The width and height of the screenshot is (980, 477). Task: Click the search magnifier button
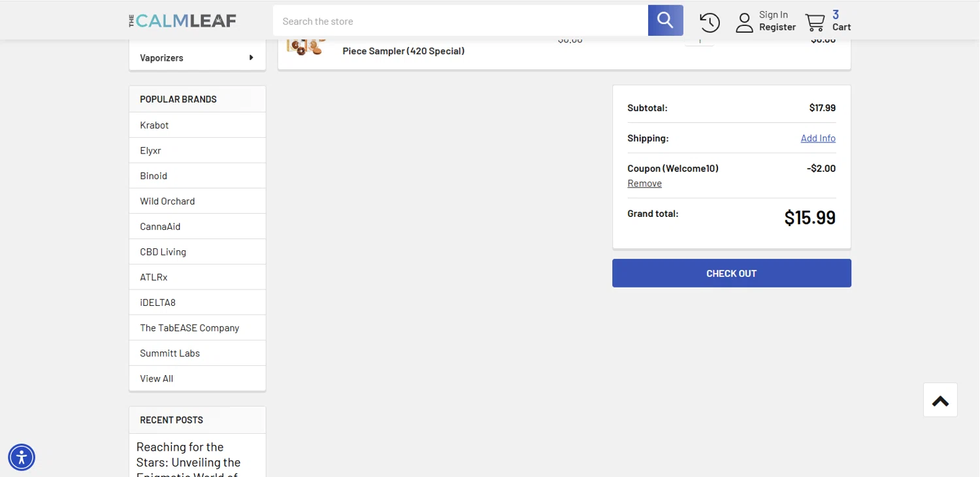665,20
